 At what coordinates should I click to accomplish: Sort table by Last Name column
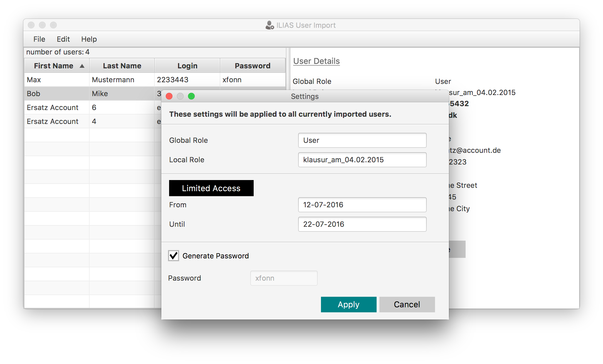point(122,66)
